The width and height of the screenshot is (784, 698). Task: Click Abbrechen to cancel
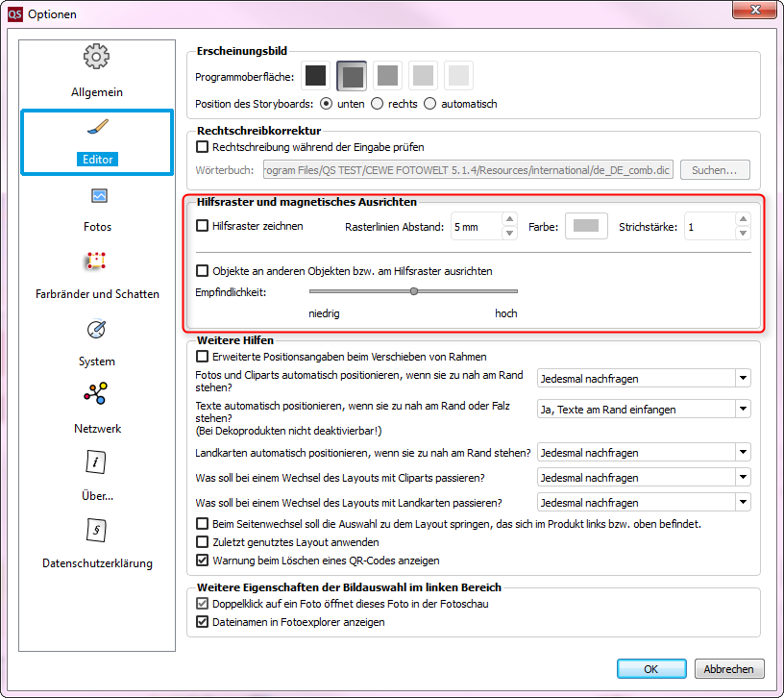(728, 668)
